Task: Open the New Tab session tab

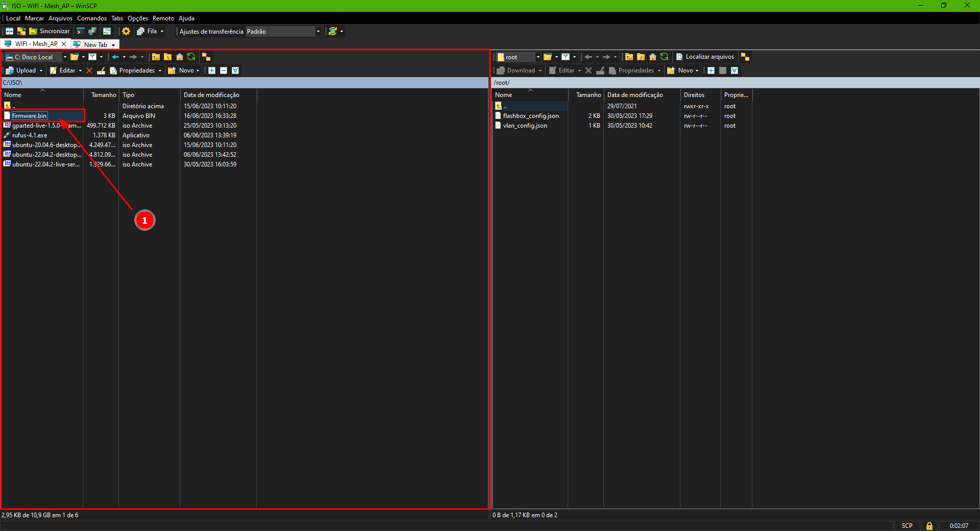Action: click(95, 44)
